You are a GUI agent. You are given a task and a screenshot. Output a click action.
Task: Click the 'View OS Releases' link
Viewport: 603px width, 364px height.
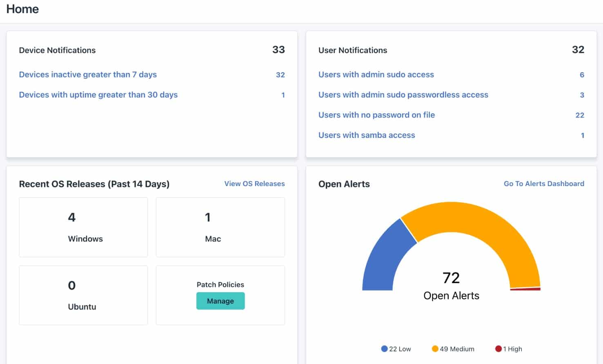click(254, 184)
